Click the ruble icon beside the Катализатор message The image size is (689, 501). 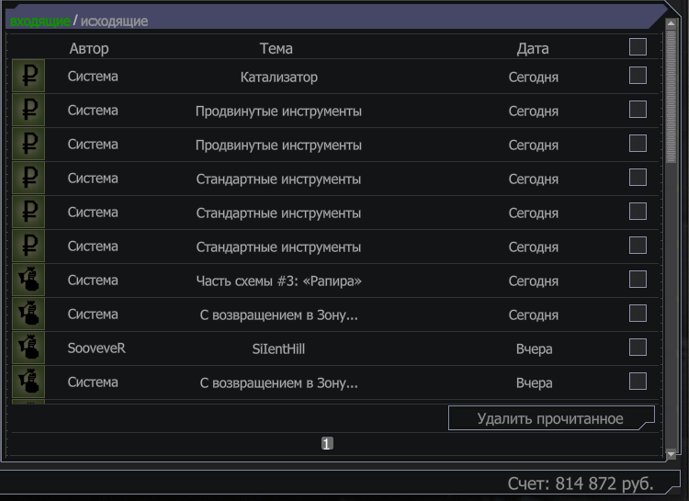coord(29,76)
